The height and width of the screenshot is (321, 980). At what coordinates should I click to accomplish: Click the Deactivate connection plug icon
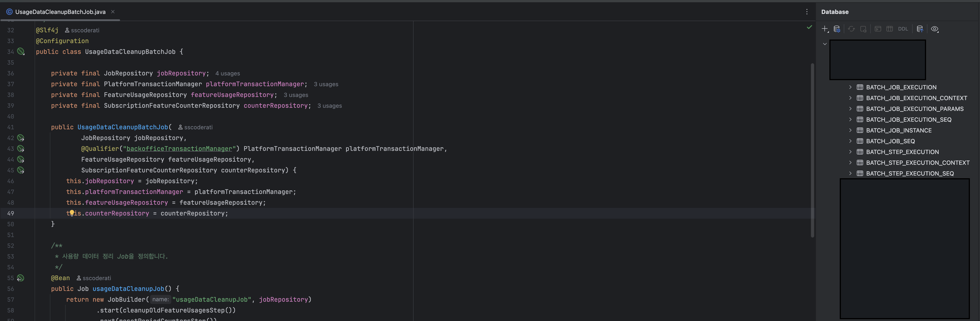click(x=863, y=29)
